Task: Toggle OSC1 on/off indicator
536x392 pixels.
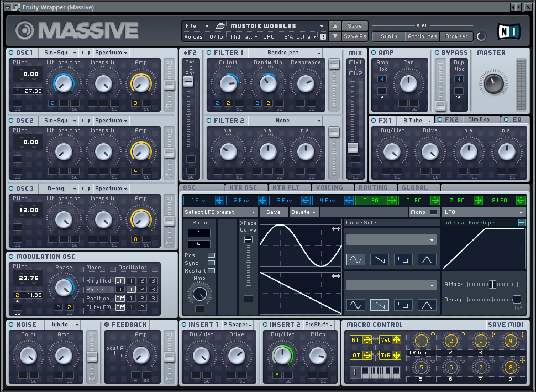Action: [x=11, y=53]
